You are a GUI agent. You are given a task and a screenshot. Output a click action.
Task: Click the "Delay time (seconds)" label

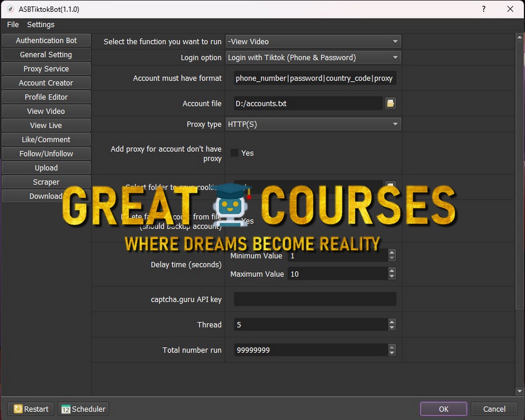(x=186, y=265)
